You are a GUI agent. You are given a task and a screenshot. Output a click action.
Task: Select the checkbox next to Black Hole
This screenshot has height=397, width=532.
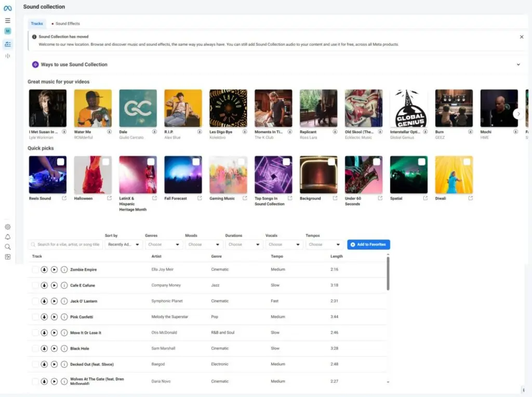35,348
